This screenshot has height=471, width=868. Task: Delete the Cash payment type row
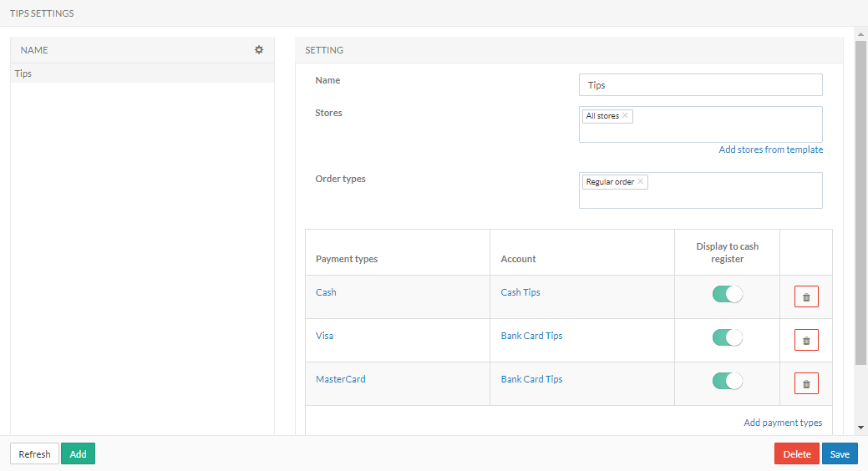[806, 297]
